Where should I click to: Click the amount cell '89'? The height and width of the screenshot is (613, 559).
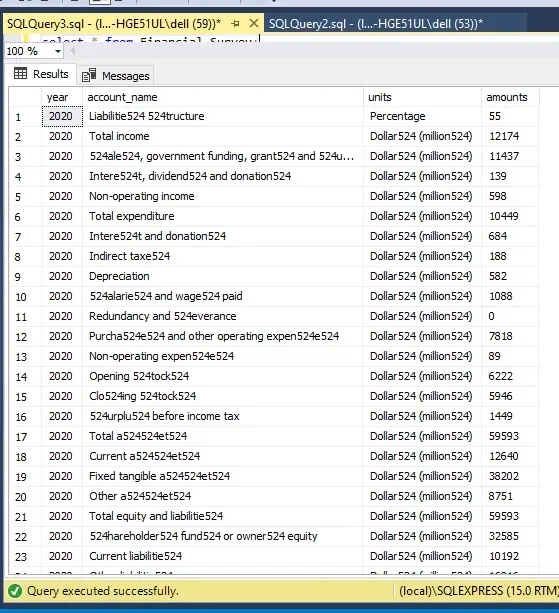510,357
